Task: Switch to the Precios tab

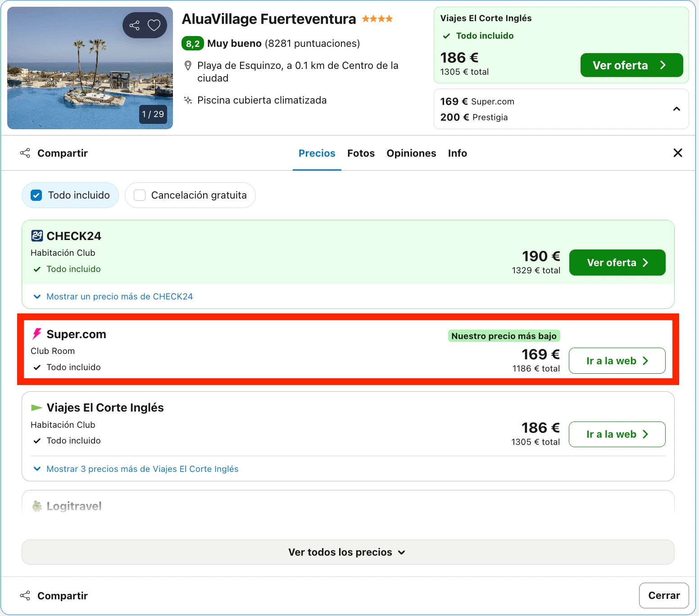Action: coord(317,153)
